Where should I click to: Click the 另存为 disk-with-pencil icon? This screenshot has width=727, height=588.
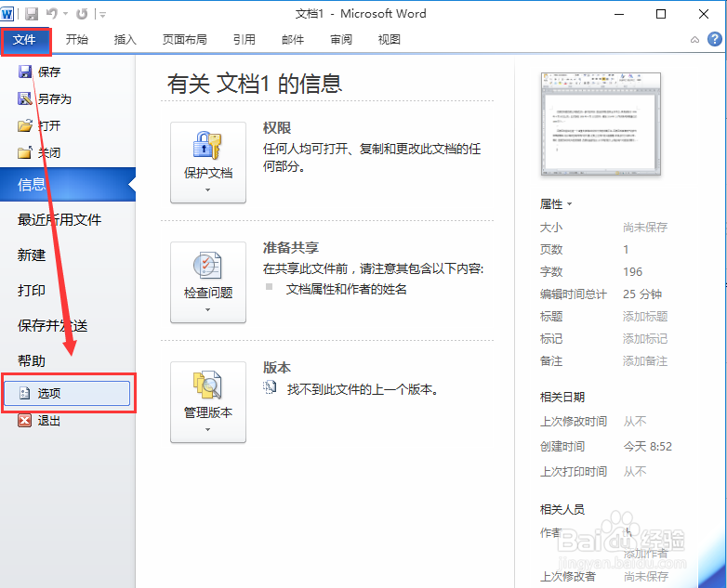pyautogui.click(x=25, y=98)
